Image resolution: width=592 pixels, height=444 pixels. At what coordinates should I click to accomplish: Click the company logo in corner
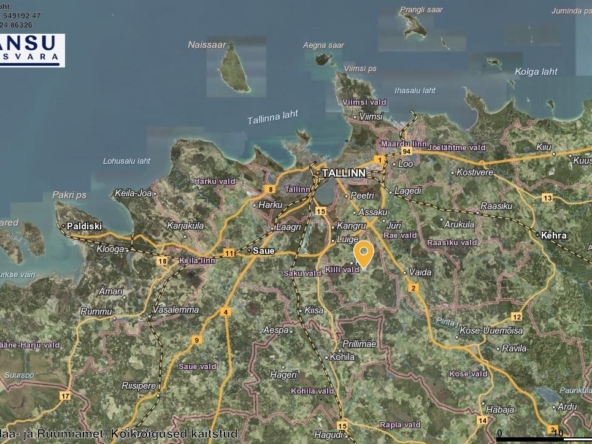32,51
